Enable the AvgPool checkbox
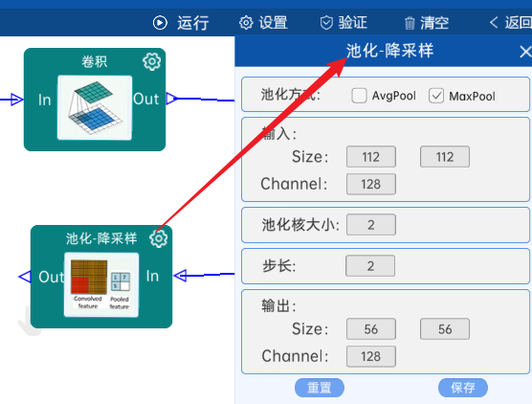The width and height of the screenshot is (532, 404). 360,96
